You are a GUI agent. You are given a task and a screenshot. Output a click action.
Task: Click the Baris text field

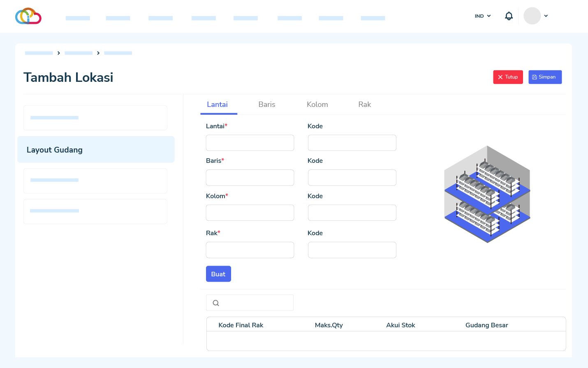click(250, 178)
